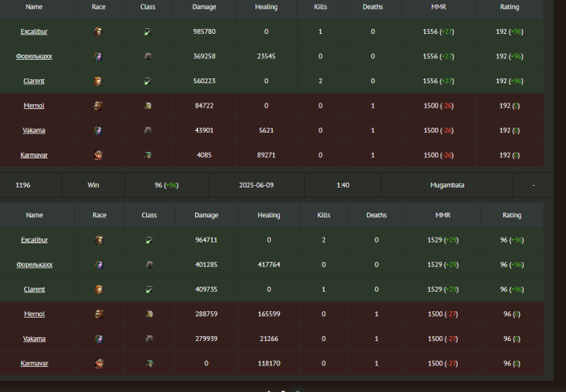Screen dimensions: 566x392
Task: Click race icon in Mernol's 288759 damage row
Action: [99, 314]
